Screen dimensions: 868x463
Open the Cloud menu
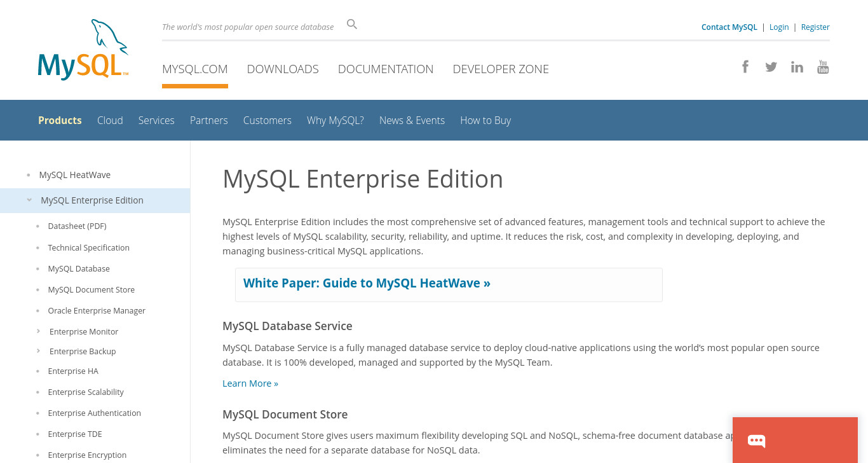click(x=110, y=120)
